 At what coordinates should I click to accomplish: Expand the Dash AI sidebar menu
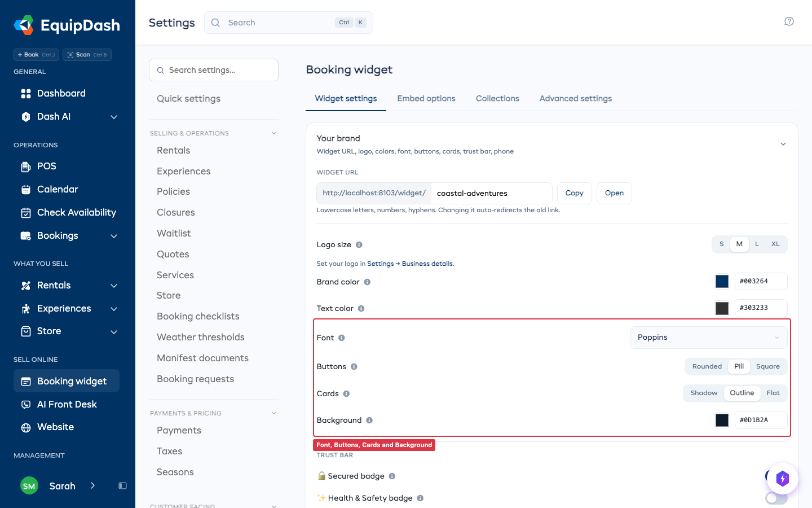114,117
